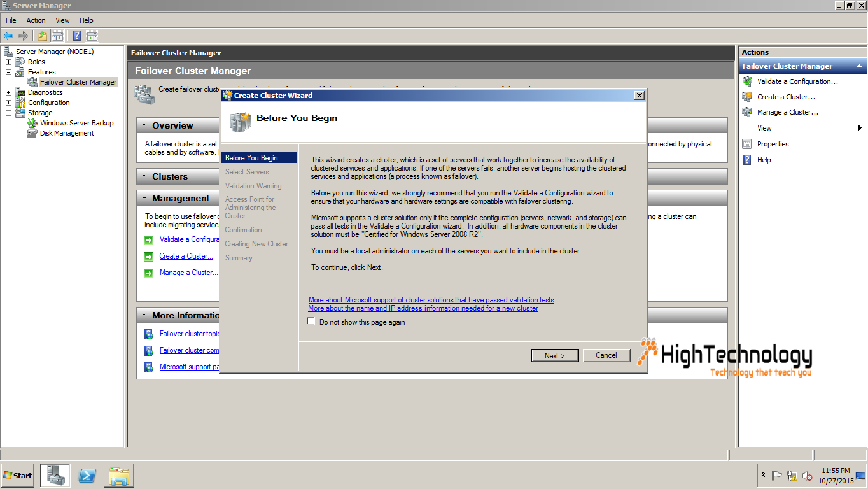The image size is (868, 489).
Task: Expand the Configuration tree node
Action: coord(8,103)
